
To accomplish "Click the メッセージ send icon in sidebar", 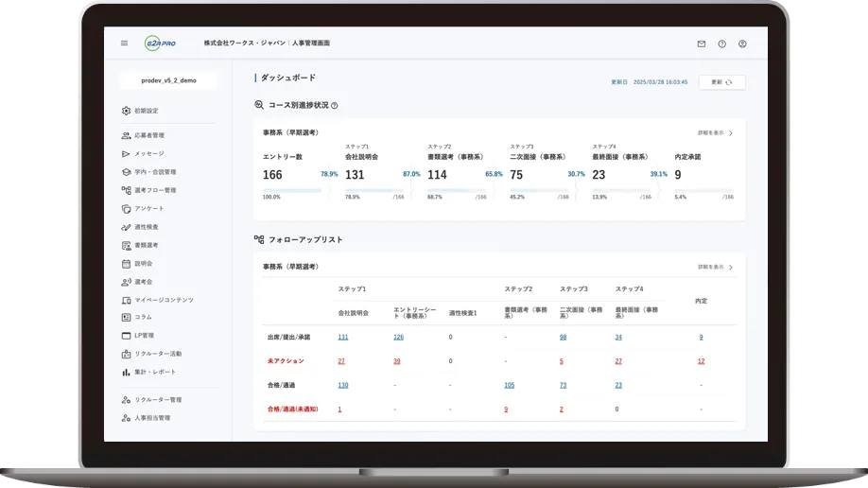I will pyautogui.click(x=126, y=153).
